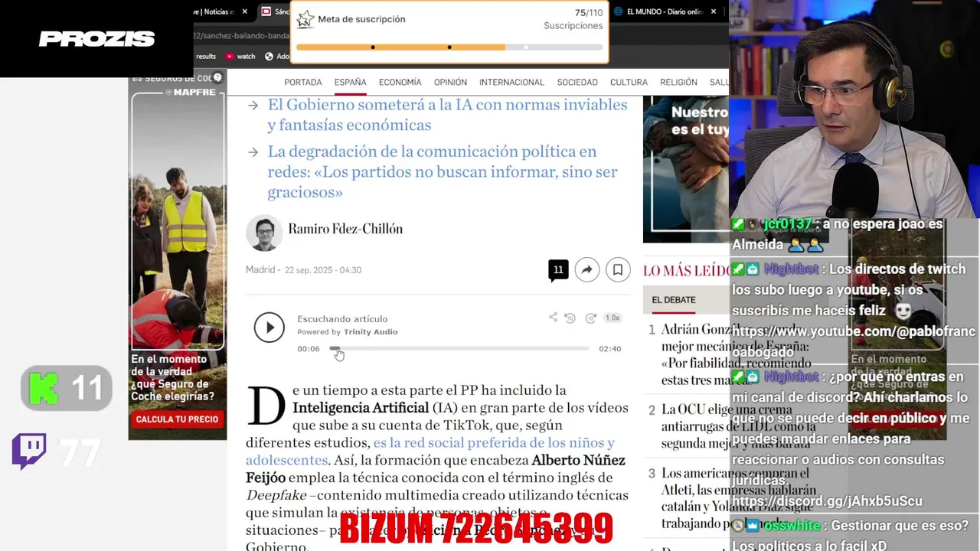Click the streamer webcam feed
The height and width of the screenshot is (551, 980).
click(x=854, y=109)
